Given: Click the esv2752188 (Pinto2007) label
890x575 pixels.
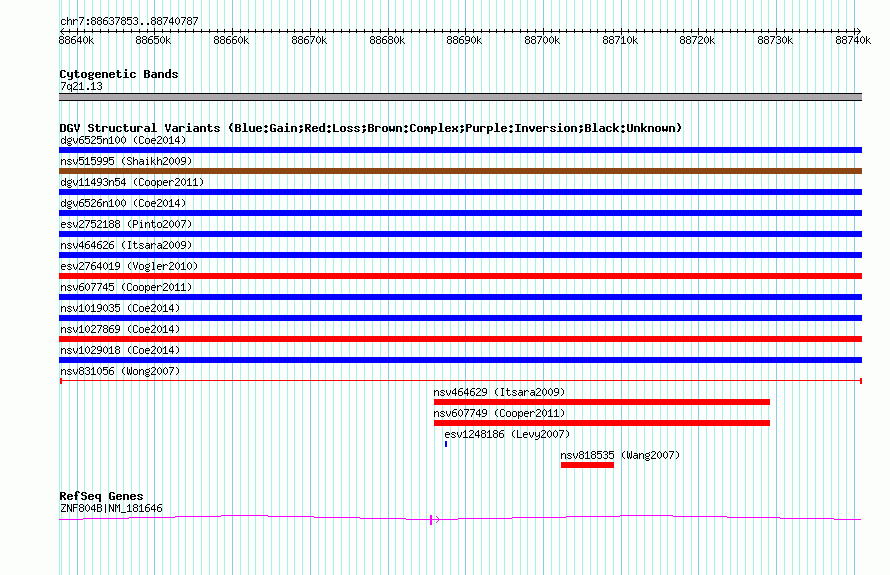Looking at the screenshot, I should (x=126, y=224).
